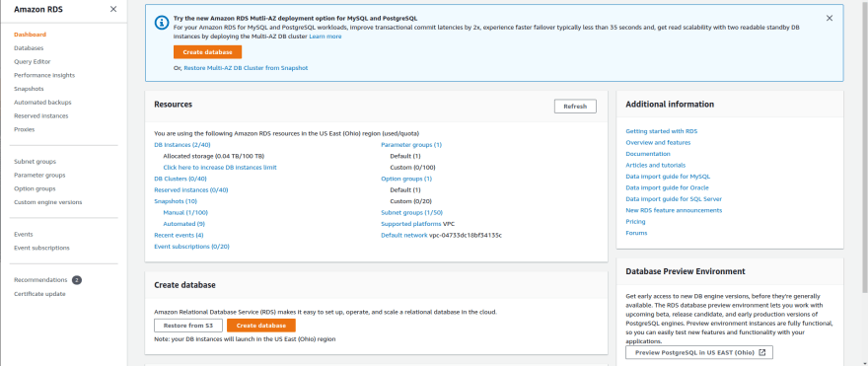This screenshot has width=868, height=366.
Task: Open Snapshots (10) resource link
Action: click(x=176, y=201)
